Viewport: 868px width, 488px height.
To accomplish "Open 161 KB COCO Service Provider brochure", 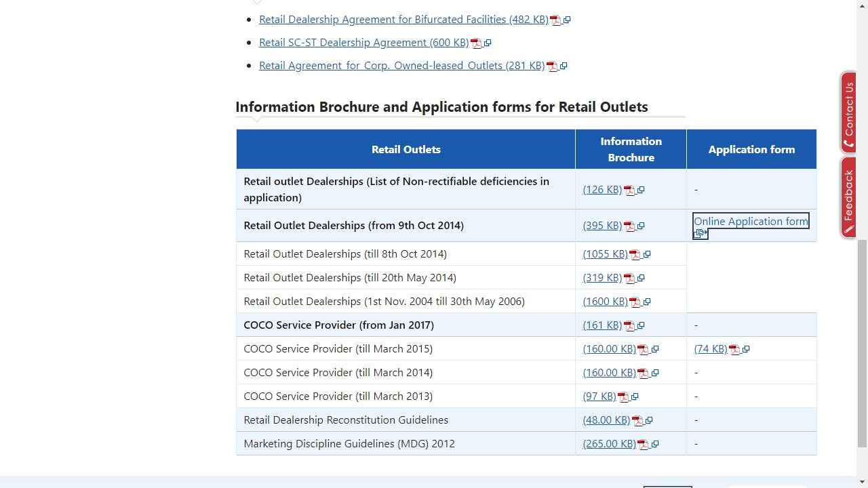I will (x=602, y=325).
